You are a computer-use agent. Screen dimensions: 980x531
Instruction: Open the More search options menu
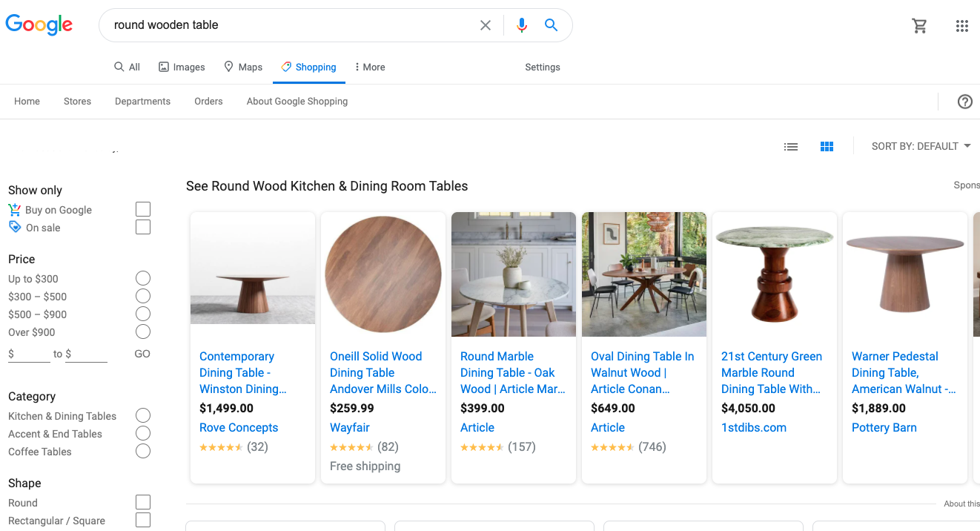pyautogui.click(x=370, y=67)
